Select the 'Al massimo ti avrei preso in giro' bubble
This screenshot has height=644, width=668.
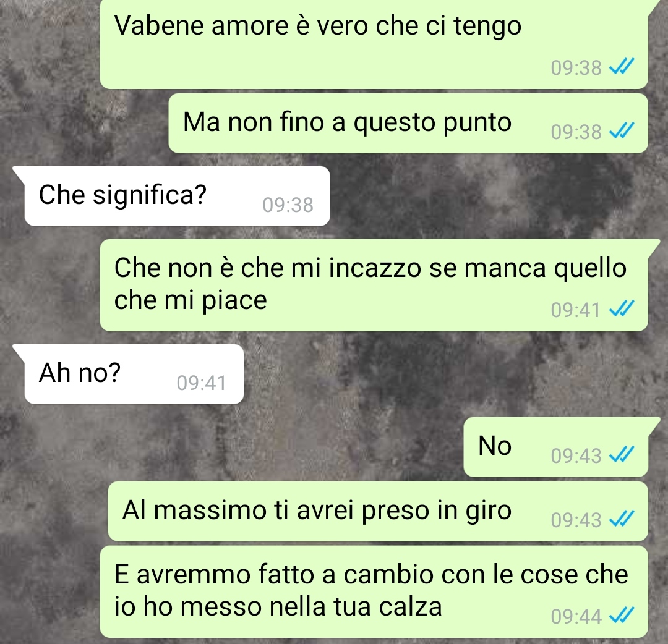pos(378,511)
